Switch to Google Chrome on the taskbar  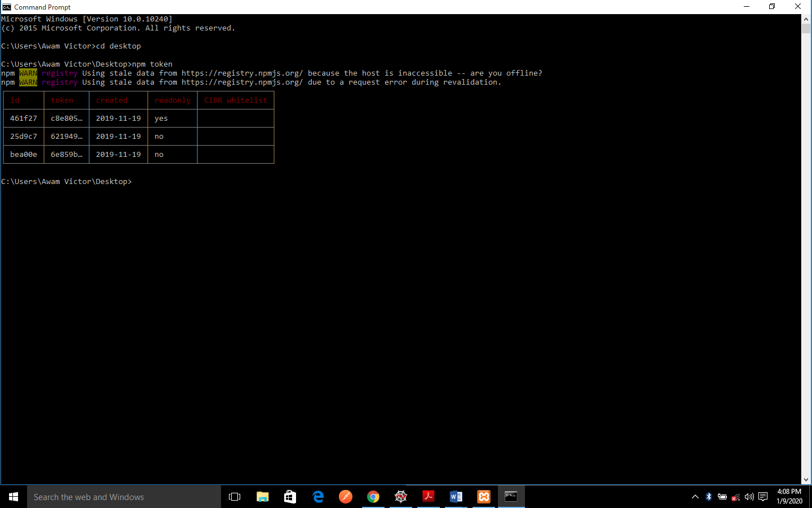click(373, 497)
